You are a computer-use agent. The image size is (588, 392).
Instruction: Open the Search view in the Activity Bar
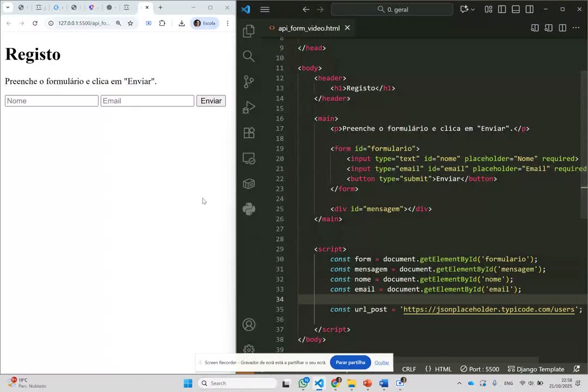pos(249,56)
